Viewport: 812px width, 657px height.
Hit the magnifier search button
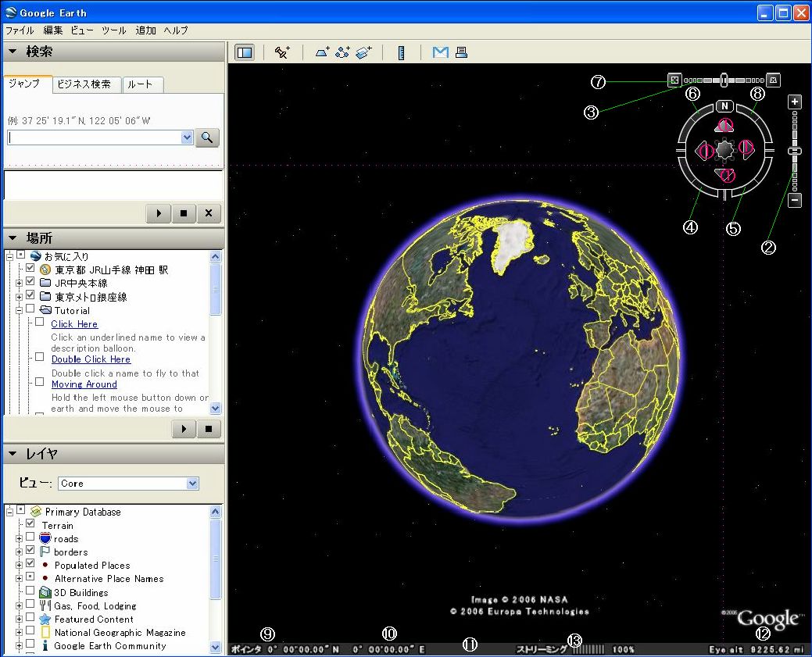pos(207,137)
